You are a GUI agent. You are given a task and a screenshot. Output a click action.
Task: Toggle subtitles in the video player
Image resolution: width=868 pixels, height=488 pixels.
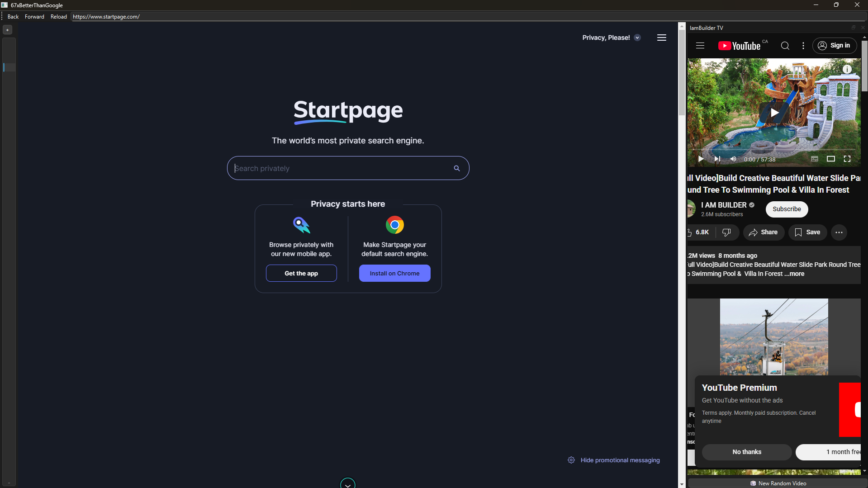click(815, 159)
